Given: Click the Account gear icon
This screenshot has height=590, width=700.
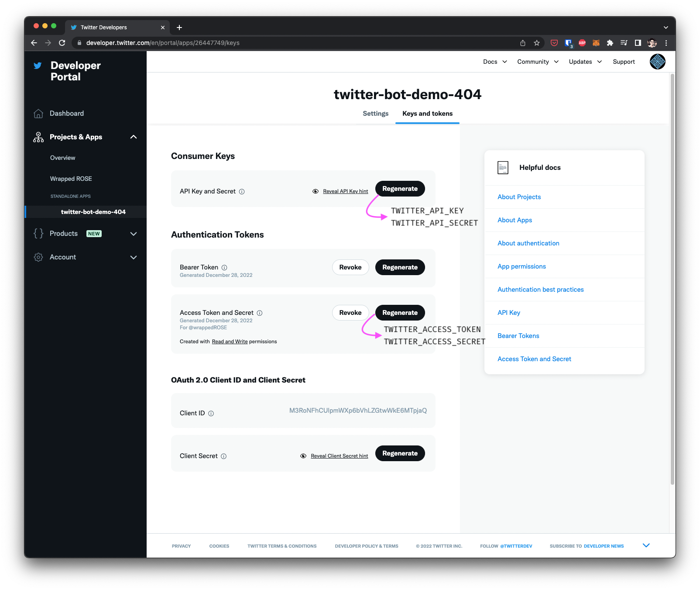Looking at the screenshot, I should click(38, 257).
